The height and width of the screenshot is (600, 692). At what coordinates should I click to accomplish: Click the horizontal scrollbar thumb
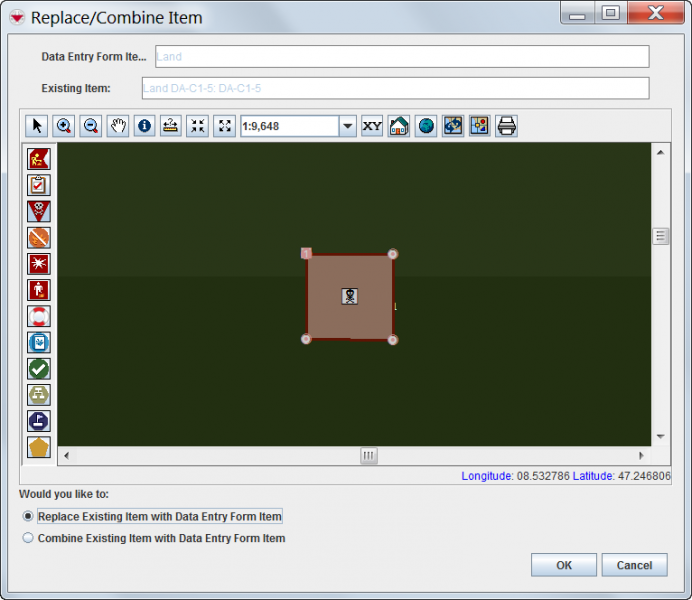(x=369, y=456)
